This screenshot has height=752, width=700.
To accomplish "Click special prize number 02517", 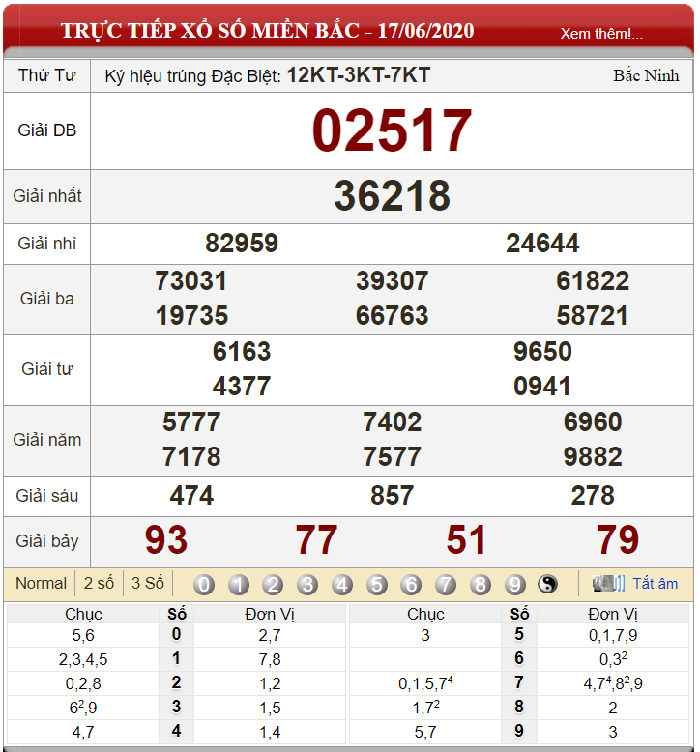I will point(392,130).
